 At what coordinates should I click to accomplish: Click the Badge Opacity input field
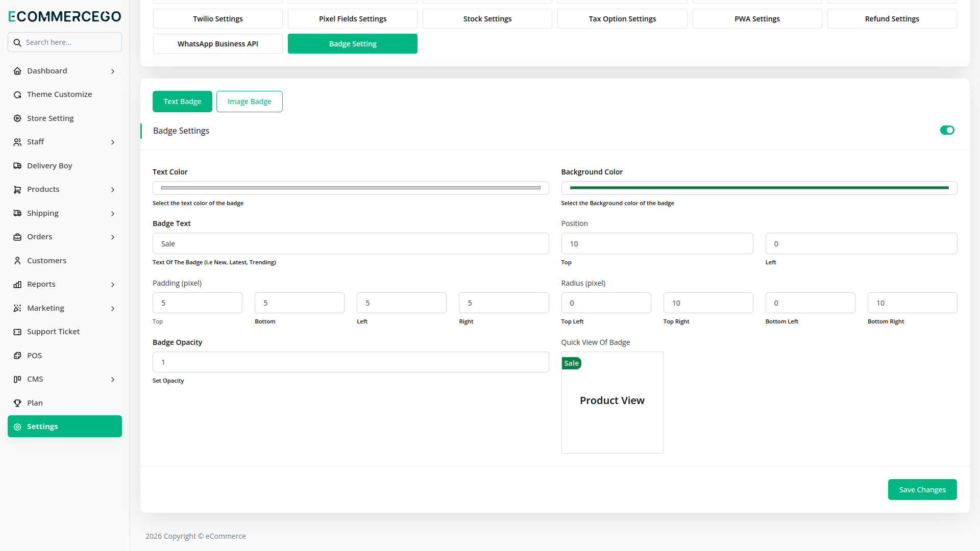point(351,362)
